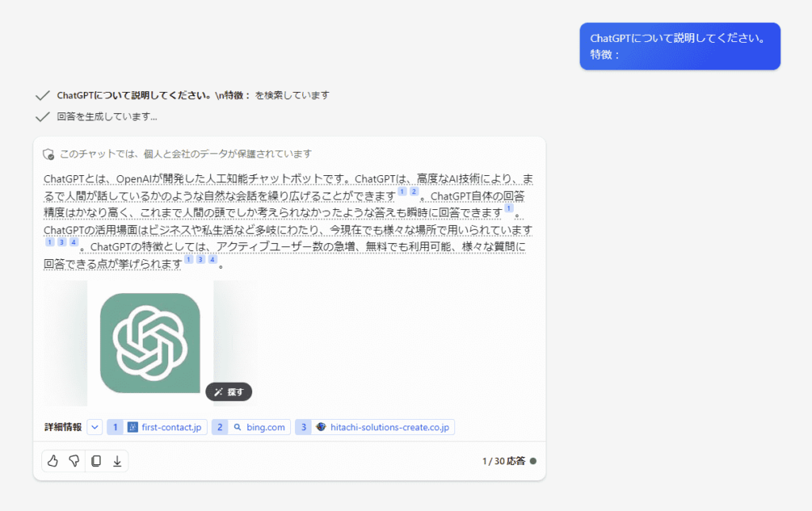
Task: Open the ChatGPT logo image thumbnail
Action: click(x=150, y=343)
